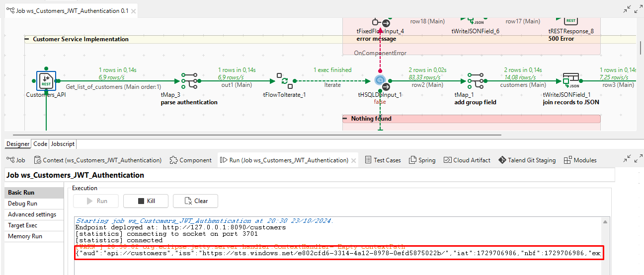This screenshot has width=644, height=275.
Task: Select the tWriteJSONField_1 component icon
Action: tap(571, 80)
